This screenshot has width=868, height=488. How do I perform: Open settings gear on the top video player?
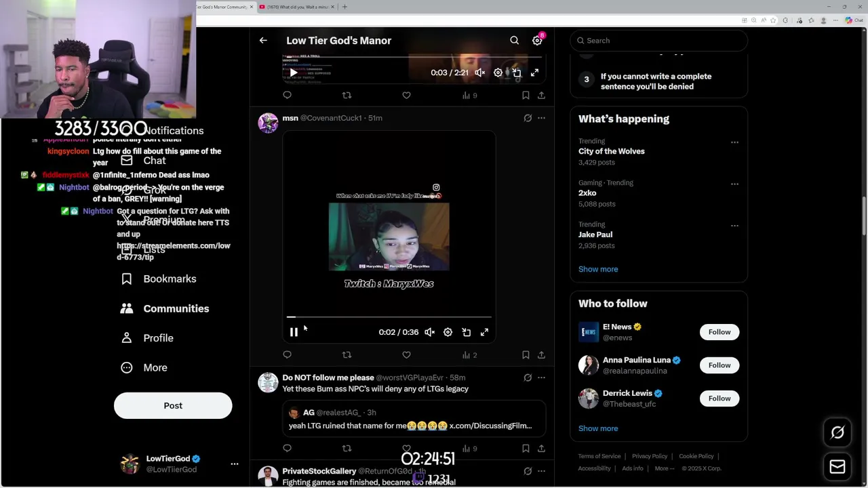tap(498, 73)
